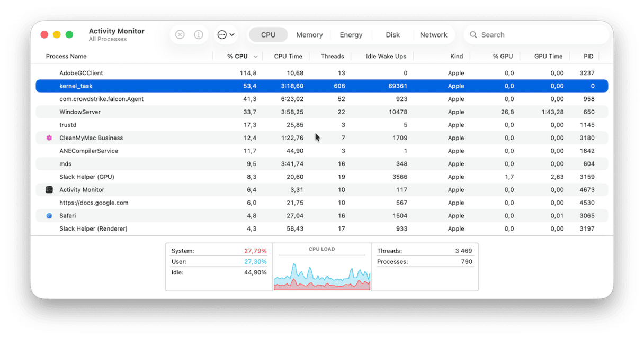The width and height of the screenshot is (644, 339).
Task: Click the Search input field
Action: (x=540, y=35)
